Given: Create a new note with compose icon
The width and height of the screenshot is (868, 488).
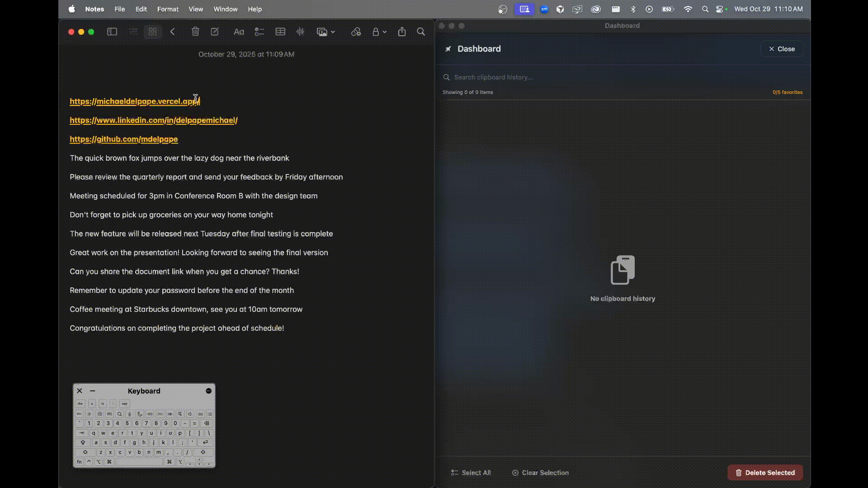Looking at the screenshot, I should click(x=215, y=32).
